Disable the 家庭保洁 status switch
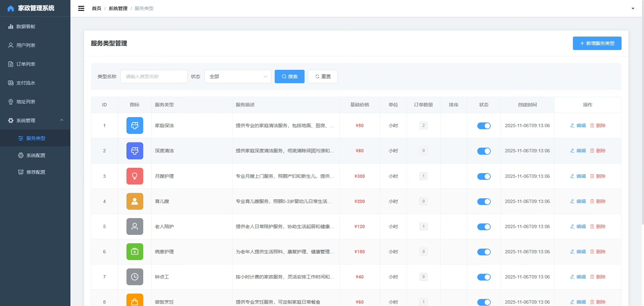This screenshot has width=644, height=306. pyautogui.click(x=484, y=126)
